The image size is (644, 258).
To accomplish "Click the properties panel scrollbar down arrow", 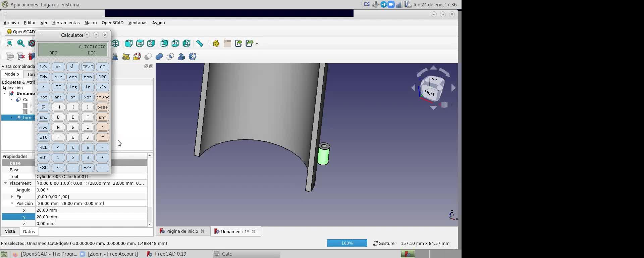I will tap(150, 224).
